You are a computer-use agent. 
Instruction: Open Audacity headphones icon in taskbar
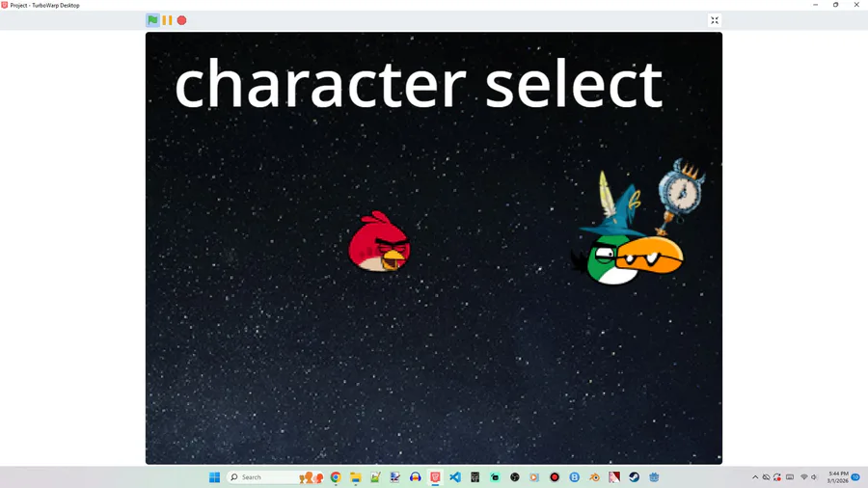(415, 477)
